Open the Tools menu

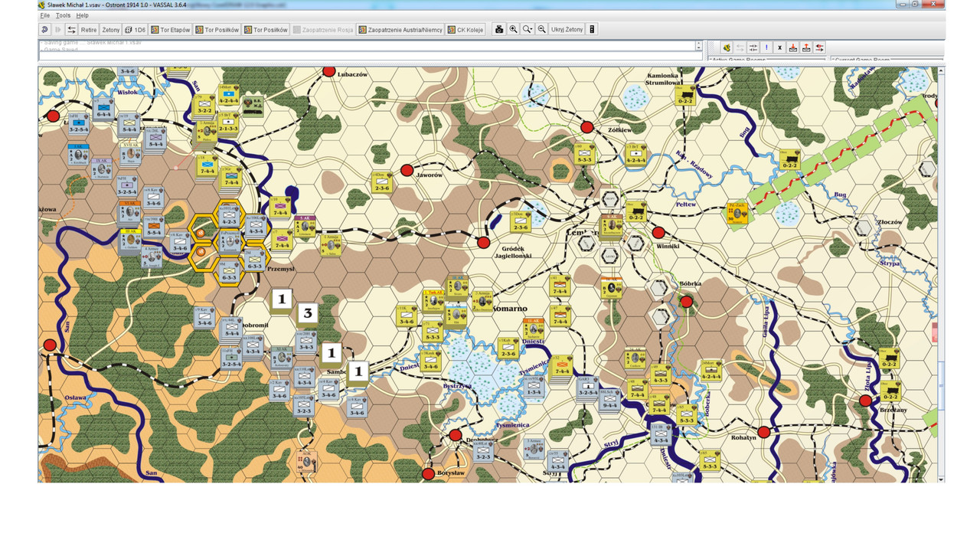tap(63, 15)
